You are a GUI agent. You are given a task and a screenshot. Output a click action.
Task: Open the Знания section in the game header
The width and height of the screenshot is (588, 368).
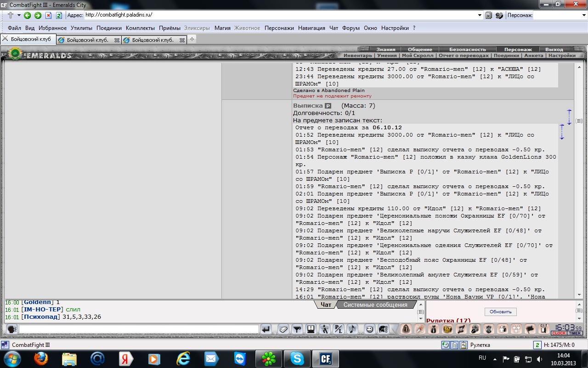[385, 49]
